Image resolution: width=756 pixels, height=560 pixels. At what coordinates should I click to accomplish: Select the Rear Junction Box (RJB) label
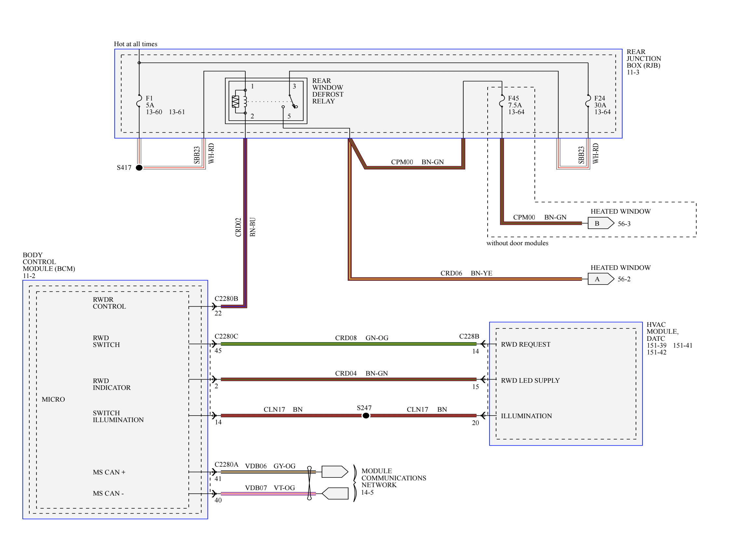click(643, 58)
